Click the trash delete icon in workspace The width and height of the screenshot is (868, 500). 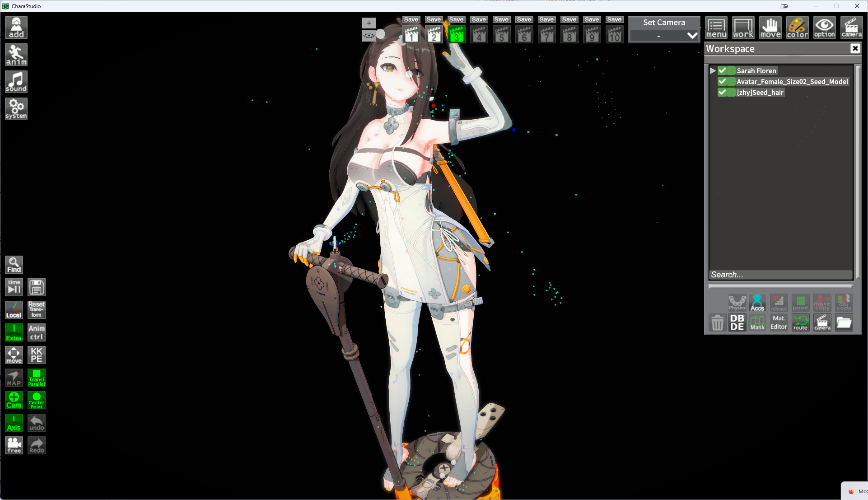coord(717,323)
